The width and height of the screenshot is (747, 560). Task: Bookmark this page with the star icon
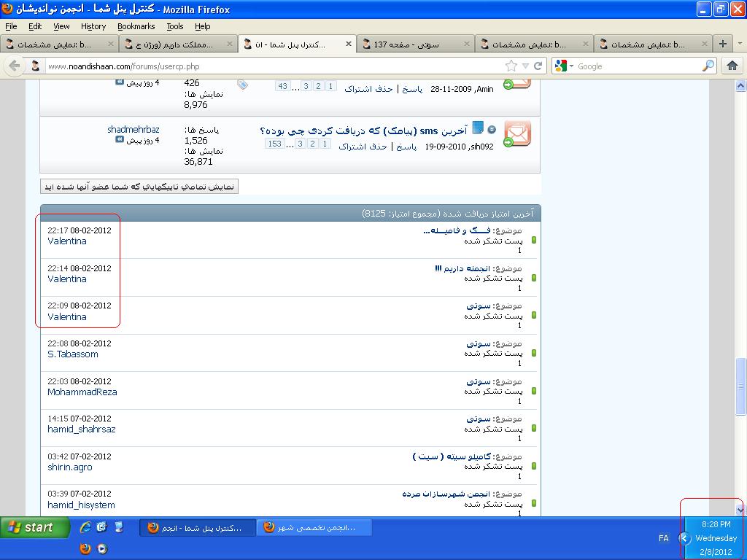coord(511,66)
